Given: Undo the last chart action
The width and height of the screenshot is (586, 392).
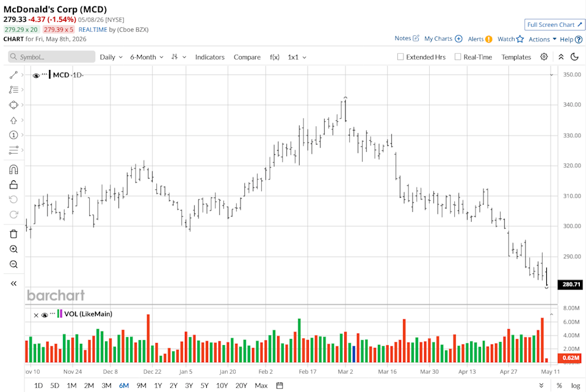Looking at the screenshot, I should 13,199.
